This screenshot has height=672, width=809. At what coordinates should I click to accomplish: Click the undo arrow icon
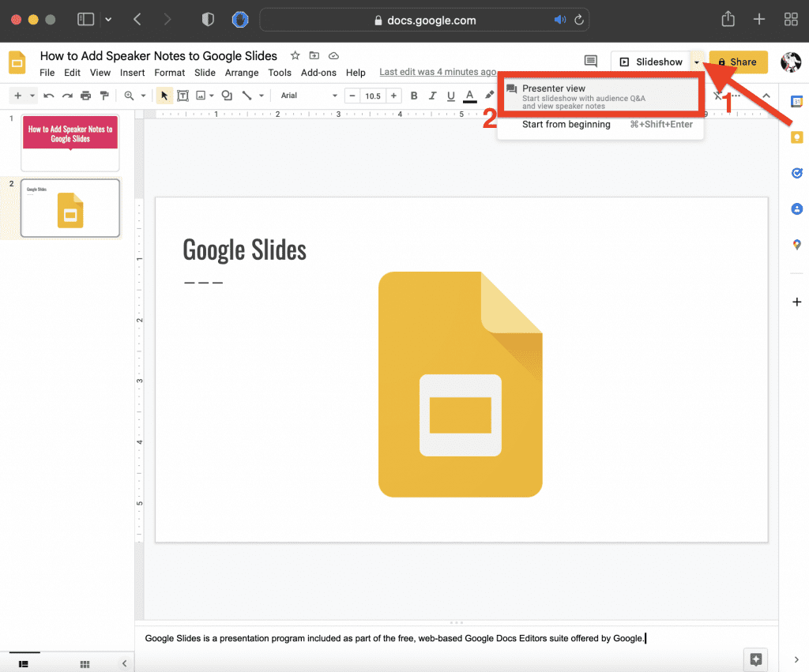point(49,96)
